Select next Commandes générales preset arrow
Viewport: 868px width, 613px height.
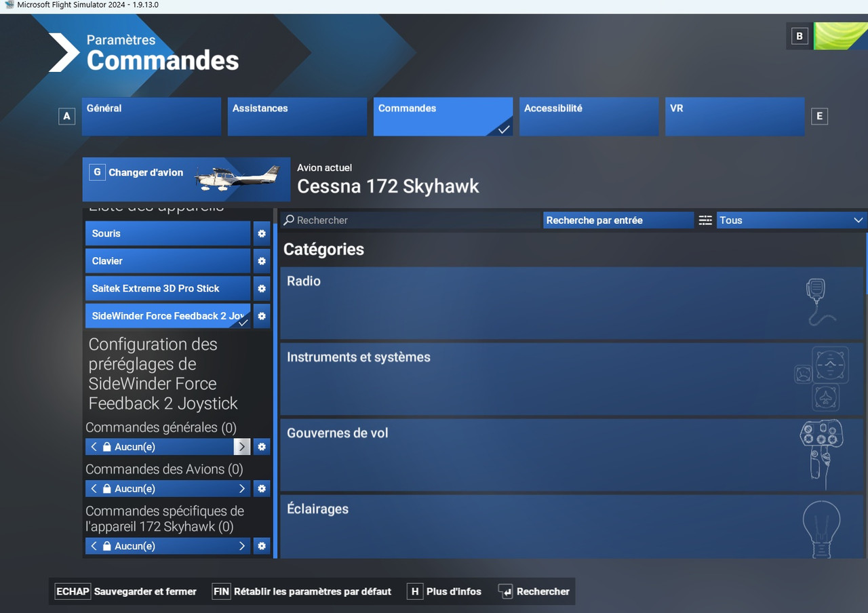pyautogui.click(x=242, y=447)
